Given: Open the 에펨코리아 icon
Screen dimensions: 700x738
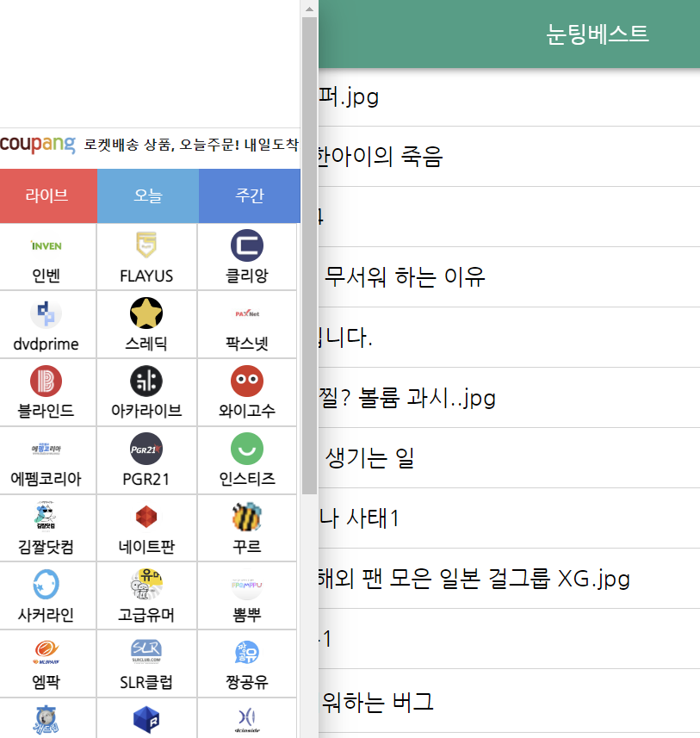Looking at the screenshot, I should [46, 449].
